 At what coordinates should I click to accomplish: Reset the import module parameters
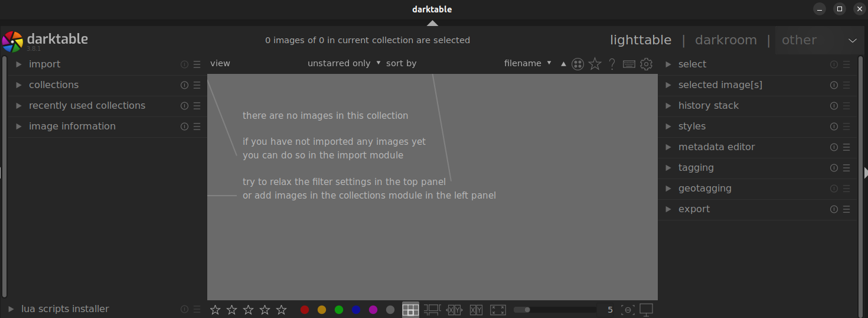pos(184,64)
